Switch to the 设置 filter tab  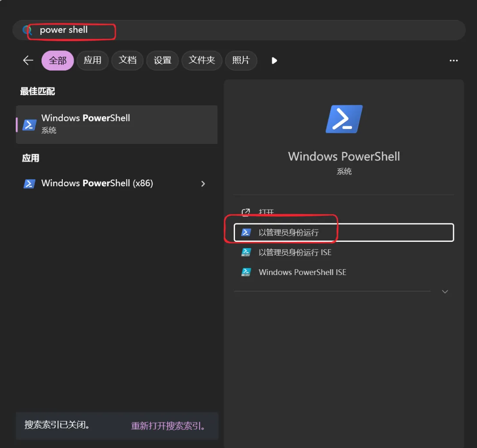(x=163, y=60)
